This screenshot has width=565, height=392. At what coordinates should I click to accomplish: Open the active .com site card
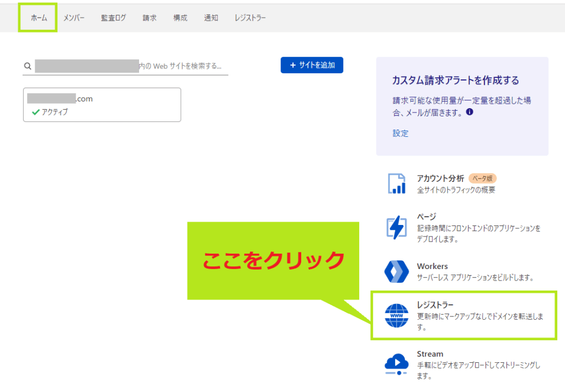click(x=102, y=105)
